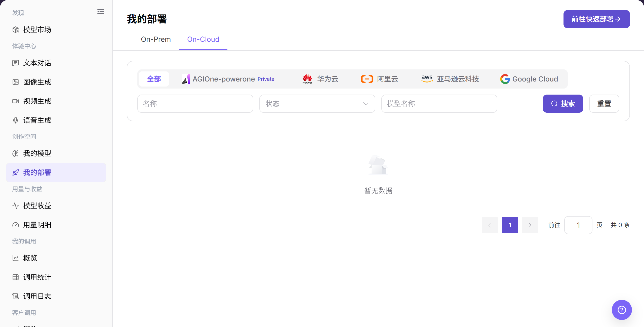The width and height of the screenshot is (644, 327).
Task: Click the camera icon beside 视频生成
Action: pyautogui.click(x=16, y=101)
